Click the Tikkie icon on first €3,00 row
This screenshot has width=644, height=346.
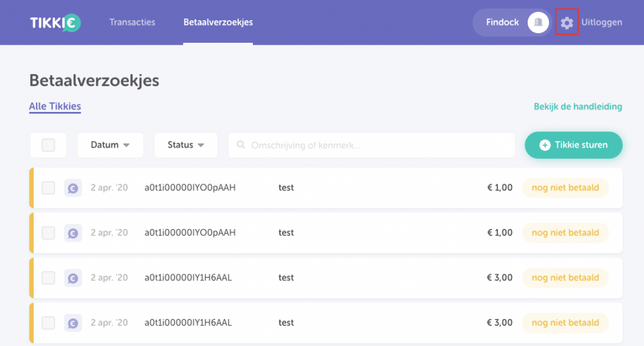click(x=73, y=277)
